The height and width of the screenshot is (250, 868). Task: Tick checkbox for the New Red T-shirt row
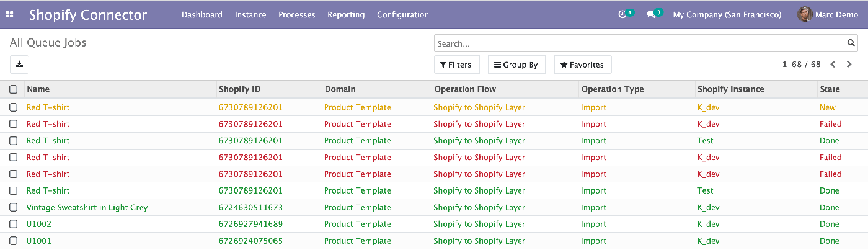pos(13,107)
